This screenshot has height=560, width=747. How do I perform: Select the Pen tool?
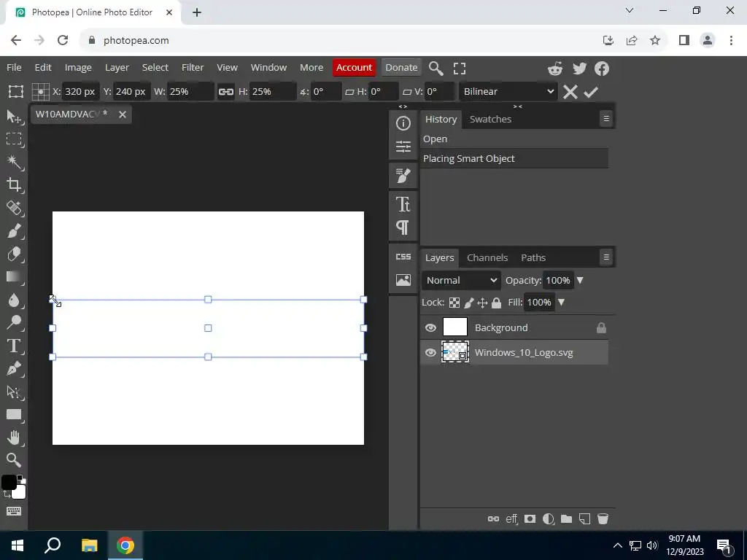(x=14, y=368)
